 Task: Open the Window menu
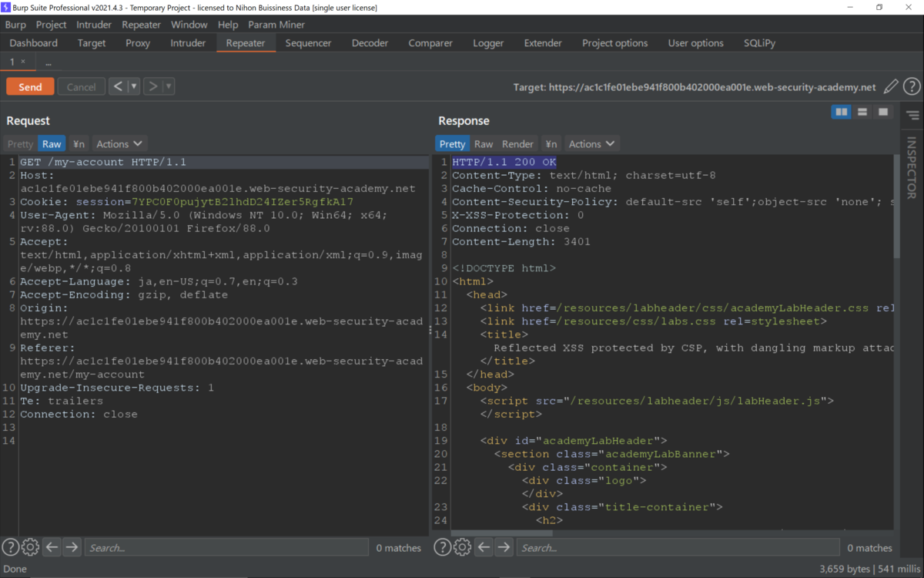pyautogui.click(x=189, y=25)
